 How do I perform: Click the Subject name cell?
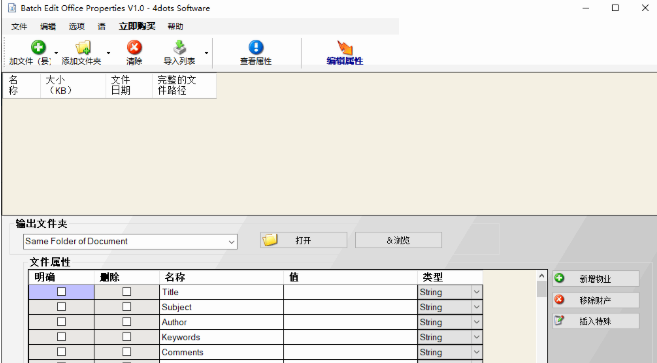click(221, 307)
